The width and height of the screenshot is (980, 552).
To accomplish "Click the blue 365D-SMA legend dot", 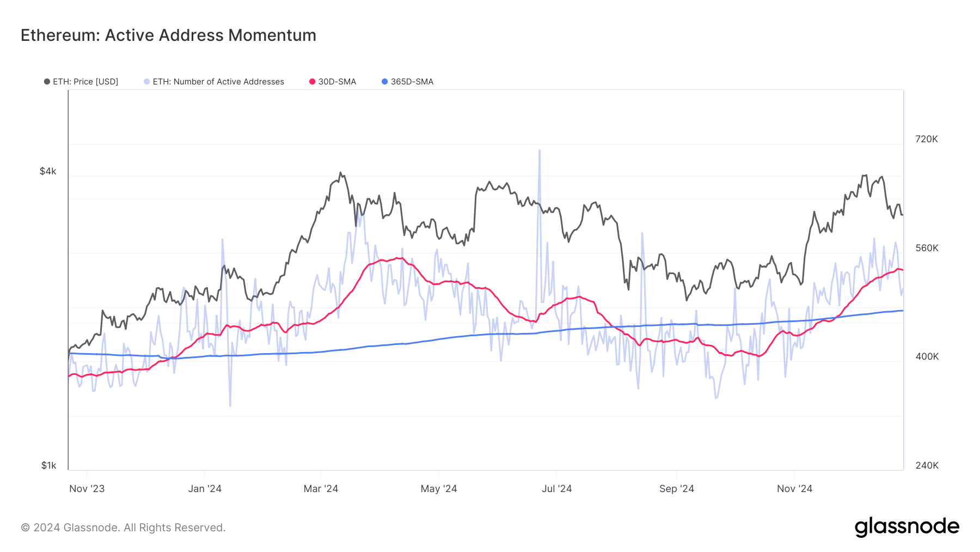I will [385, 82].
